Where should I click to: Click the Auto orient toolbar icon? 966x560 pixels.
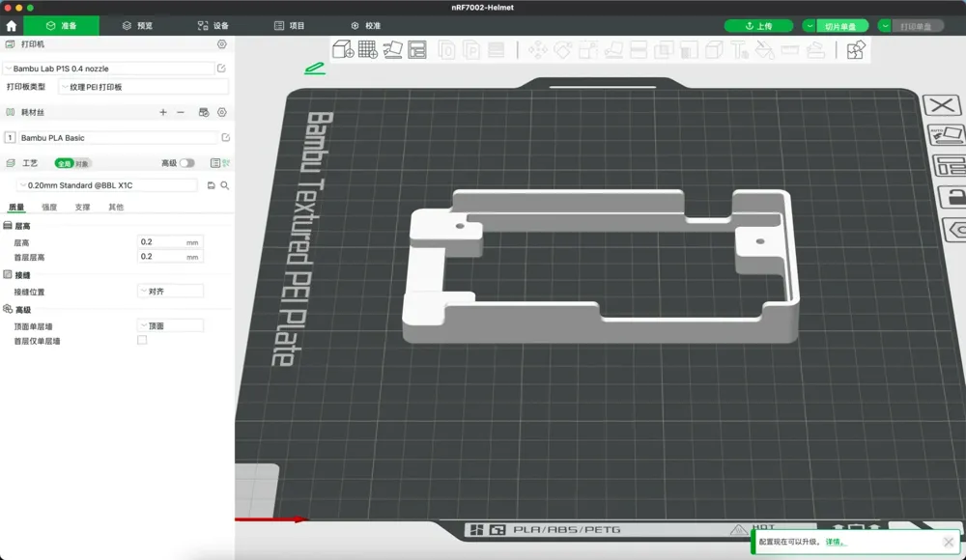coord(392,49)
